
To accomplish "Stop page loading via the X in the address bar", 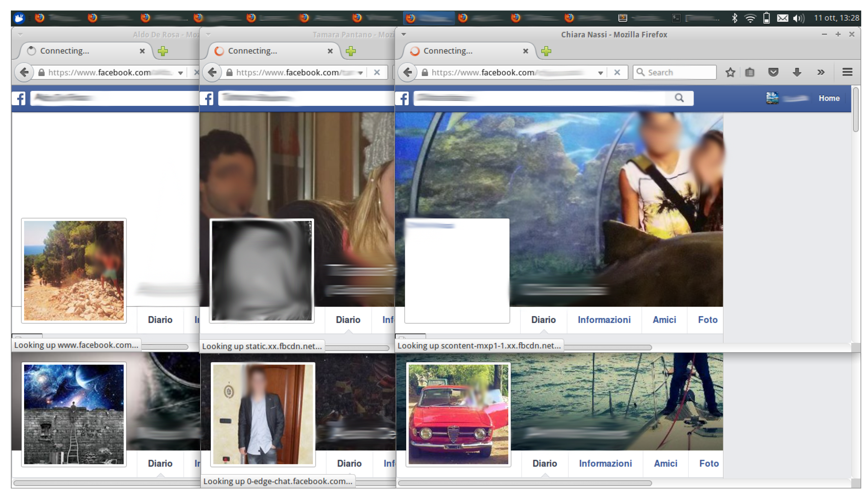I will pos(617,72).
